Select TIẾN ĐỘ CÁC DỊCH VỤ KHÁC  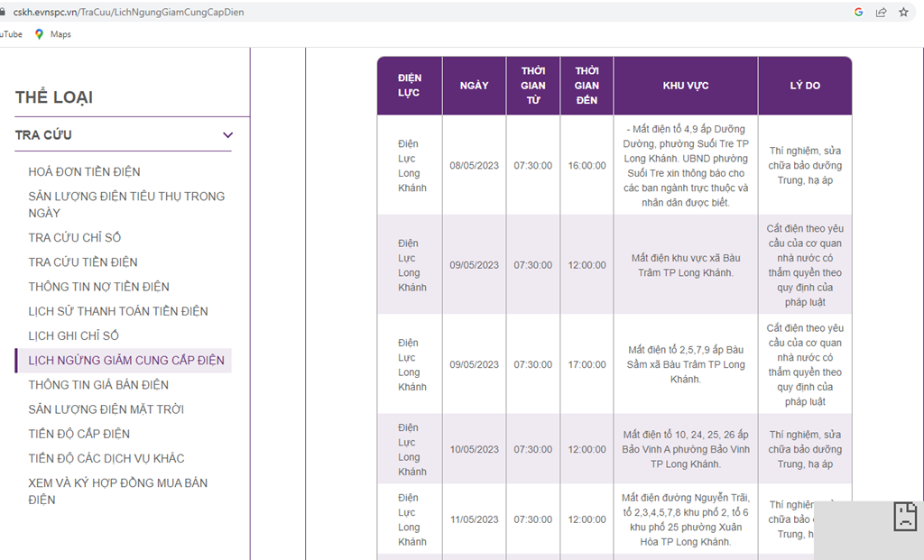106,458
